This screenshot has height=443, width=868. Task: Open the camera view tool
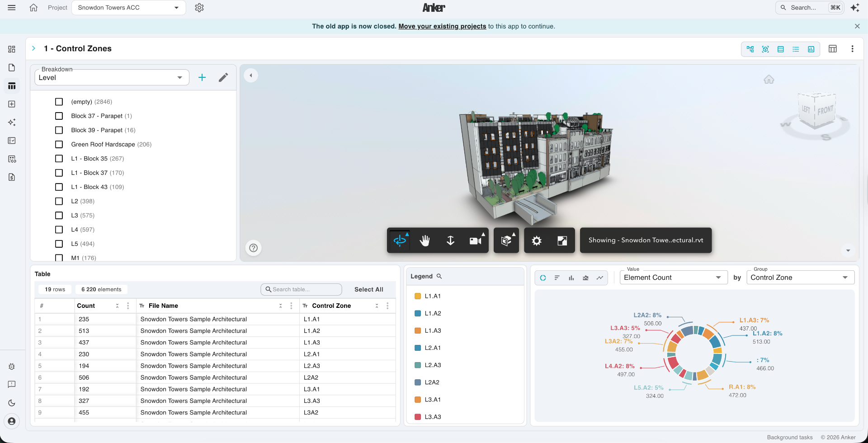tap(476, 240)
